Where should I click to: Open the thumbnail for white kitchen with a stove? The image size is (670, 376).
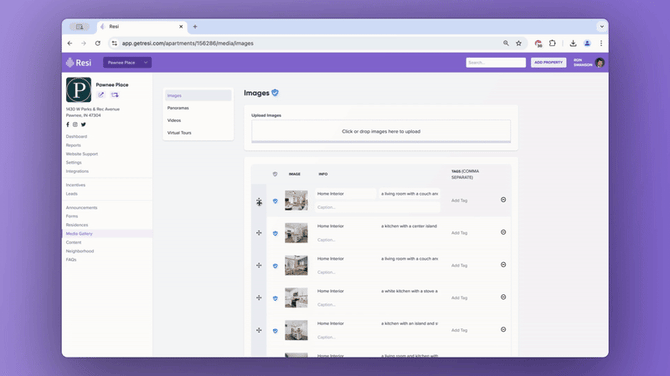[x=296, y=298]
